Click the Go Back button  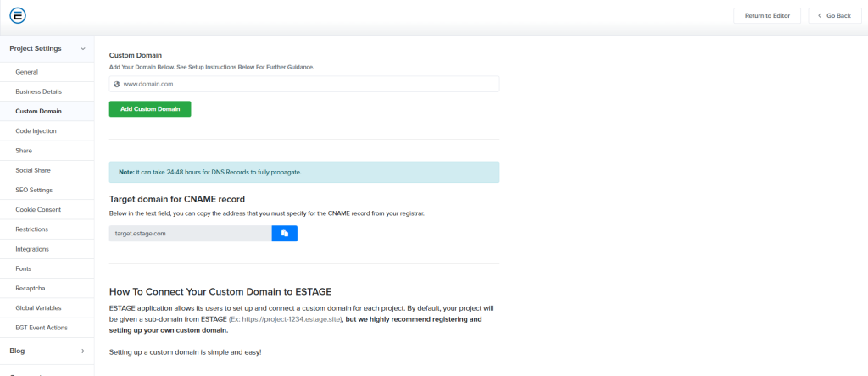(x=835, y=15)
